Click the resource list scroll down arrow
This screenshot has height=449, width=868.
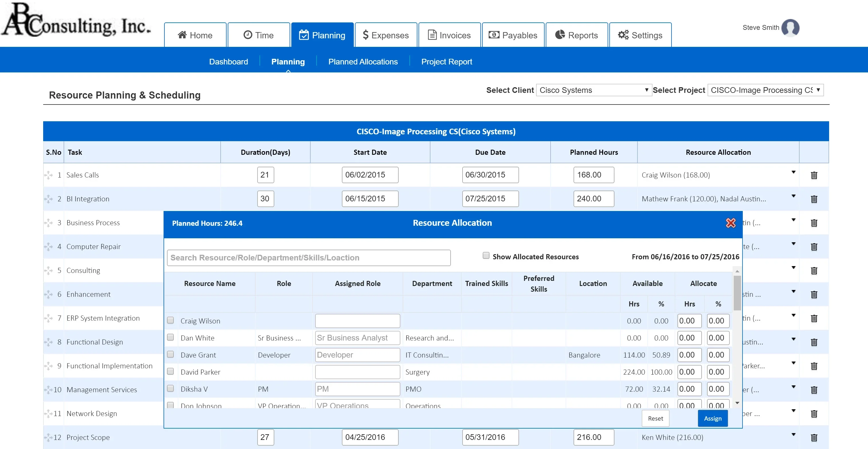click(x=737, y=403)
